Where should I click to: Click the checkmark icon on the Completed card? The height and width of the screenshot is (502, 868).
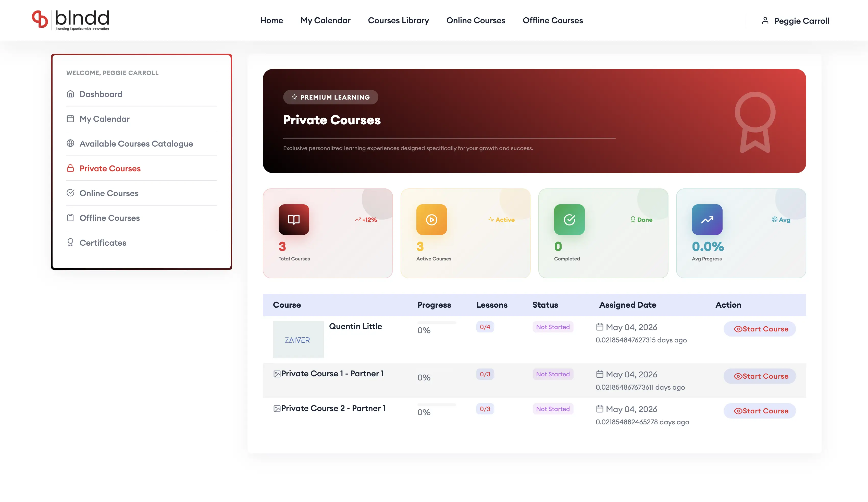[x=569, y=220]
